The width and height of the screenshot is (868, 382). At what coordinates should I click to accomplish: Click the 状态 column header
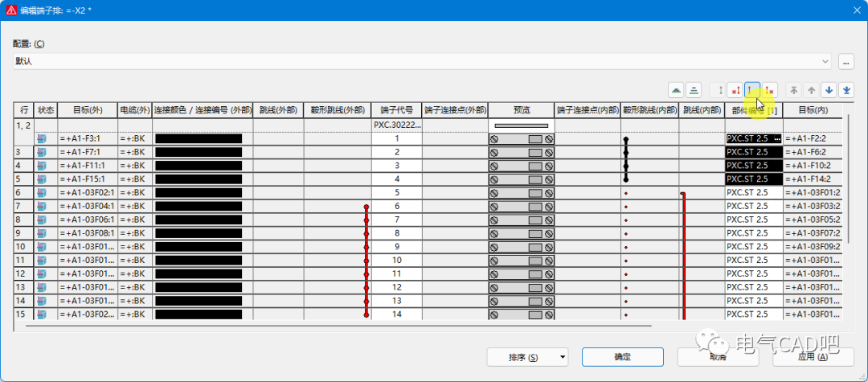pyautogui.click(x=45, y=110)
